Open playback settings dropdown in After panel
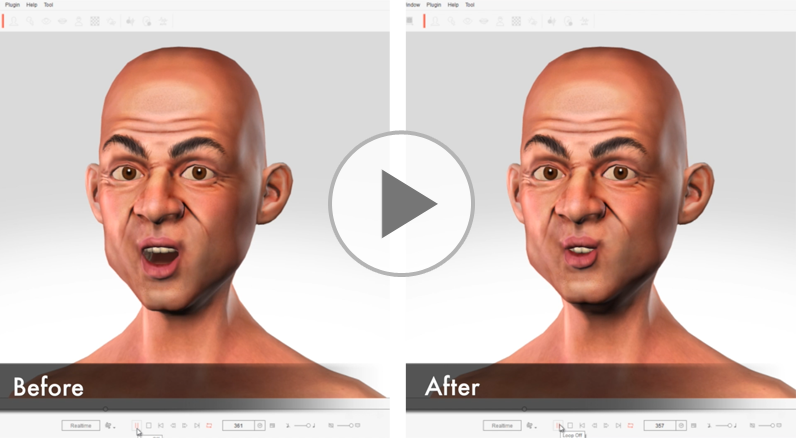The width and height of the screenshot is (796, 438). point(531,425)
